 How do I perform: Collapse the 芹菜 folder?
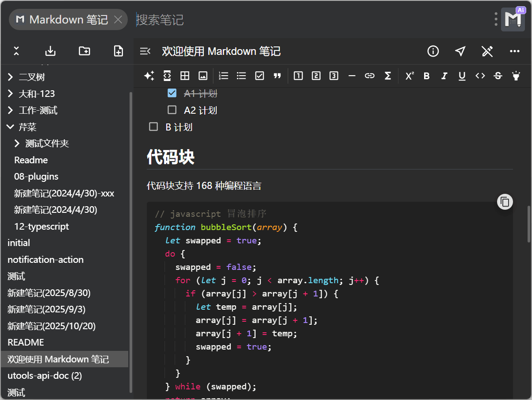(x=11, y=127)
